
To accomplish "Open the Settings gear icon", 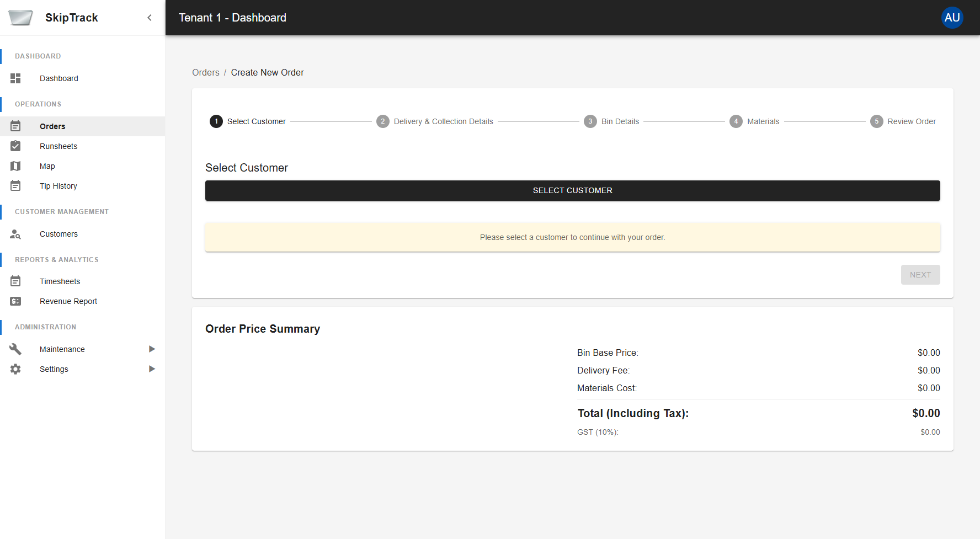I will [15, 369].
